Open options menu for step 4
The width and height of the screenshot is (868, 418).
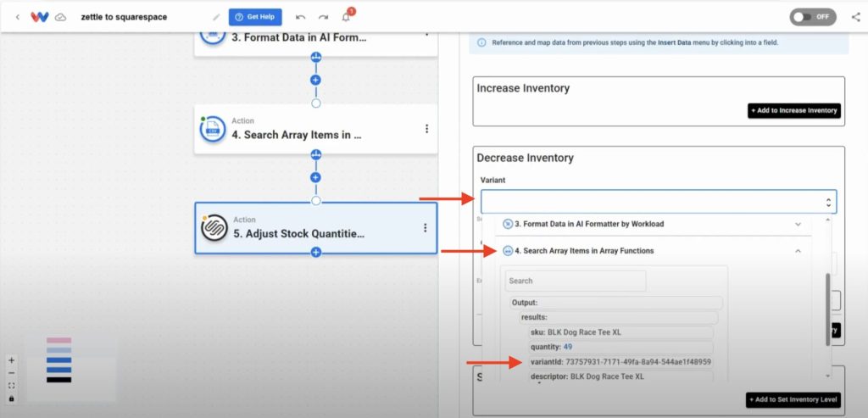(426, 128)
